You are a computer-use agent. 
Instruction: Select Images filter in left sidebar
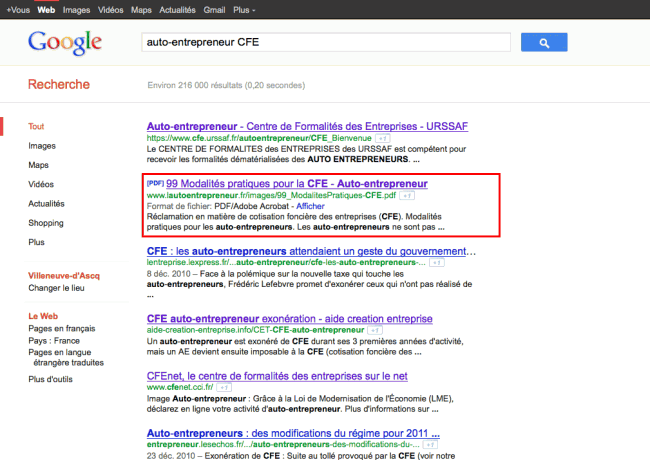[x=42, y=146]
